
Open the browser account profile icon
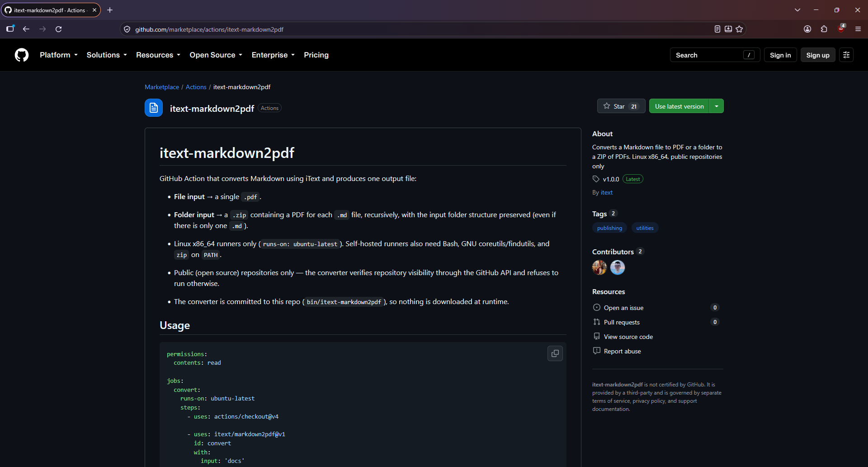pos(807,29)
